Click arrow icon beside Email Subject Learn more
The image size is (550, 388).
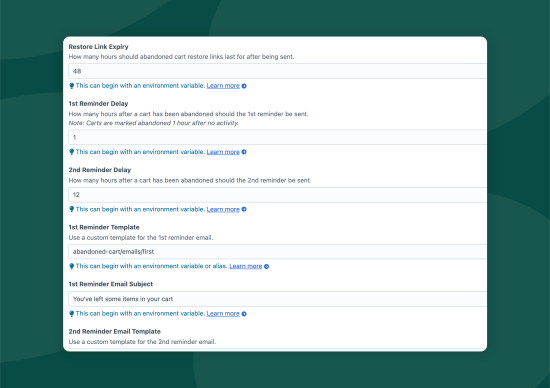click(244, 314)
